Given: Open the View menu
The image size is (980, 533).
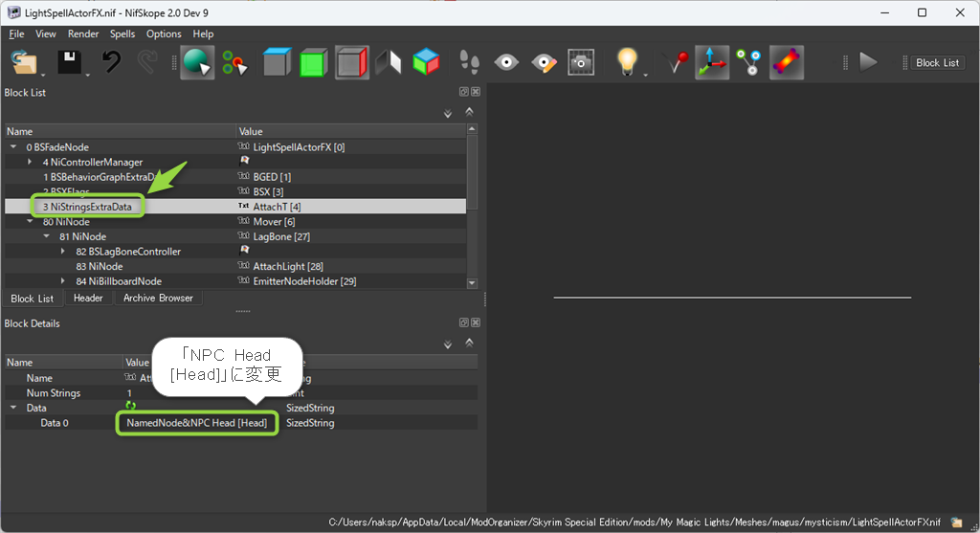Looking at the screenshot, I should click(46, 33).
